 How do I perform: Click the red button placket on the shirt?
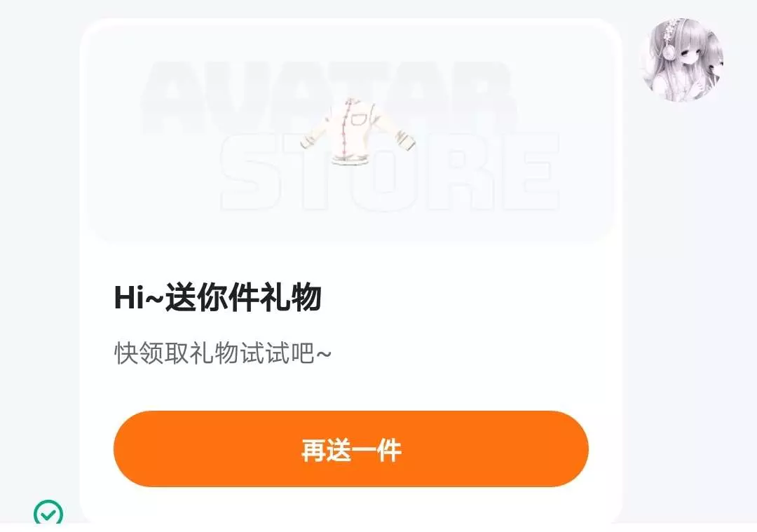[x=343, y=130]
